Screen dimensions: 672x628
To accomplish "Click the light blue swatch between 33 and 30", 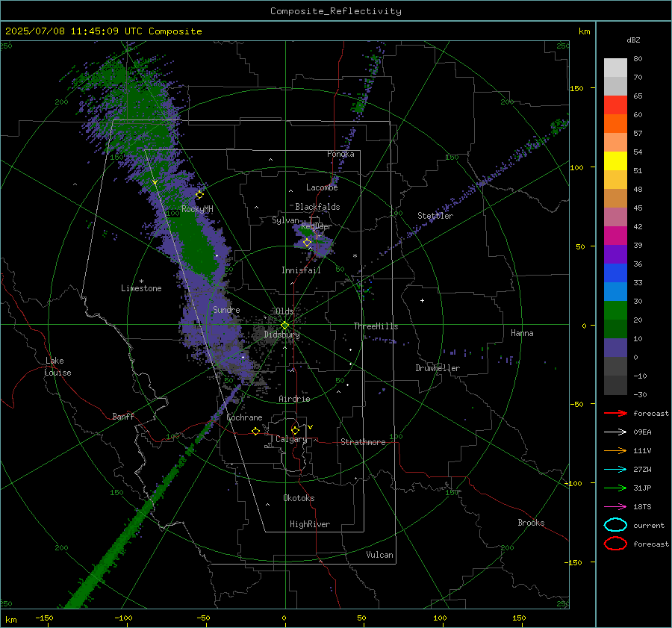I will [615, 292].
